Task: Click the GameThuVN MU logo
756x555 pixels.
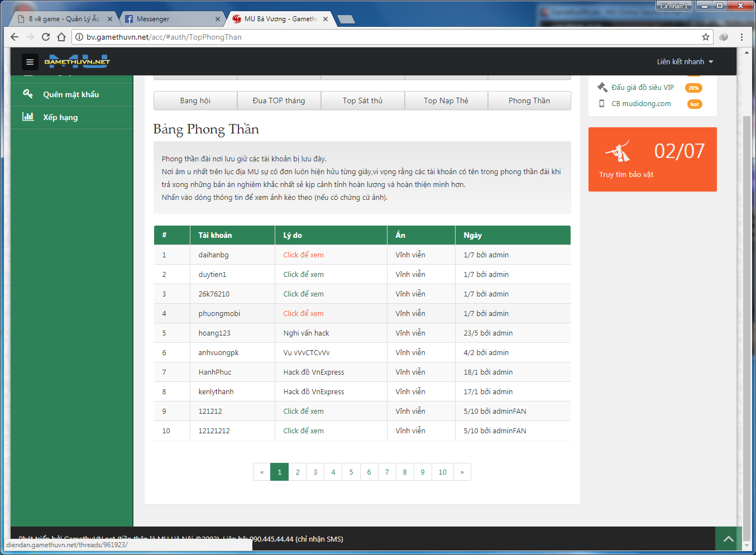Action: (77, 61)
